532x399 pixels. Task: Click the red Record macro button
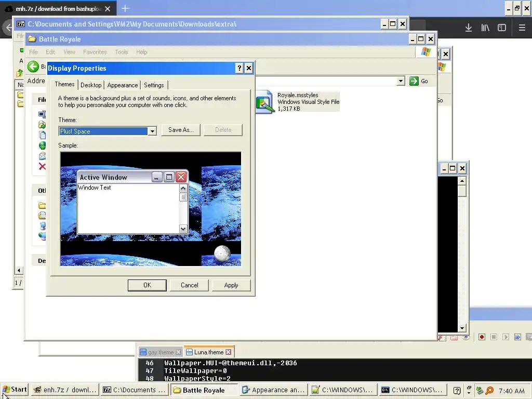click(482, 337)
